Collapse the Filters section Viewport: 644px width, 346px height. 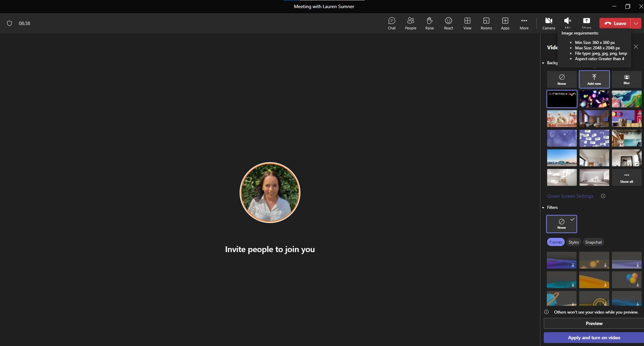point(542,207)
